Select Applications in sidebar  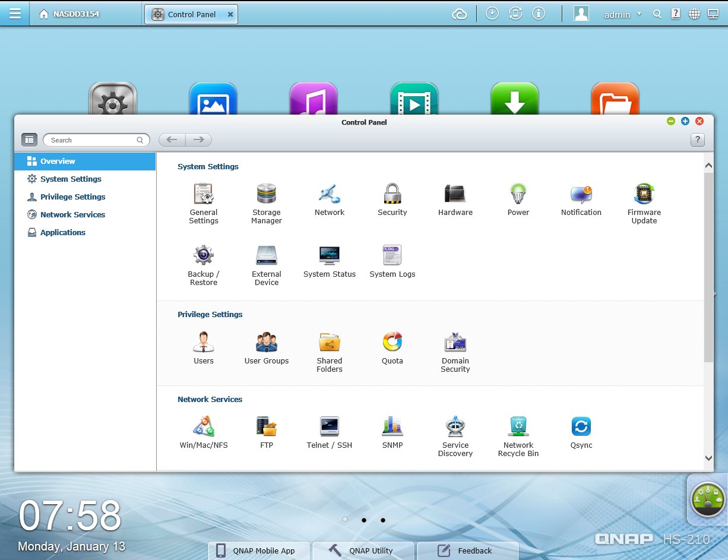(x=85, y=232)
